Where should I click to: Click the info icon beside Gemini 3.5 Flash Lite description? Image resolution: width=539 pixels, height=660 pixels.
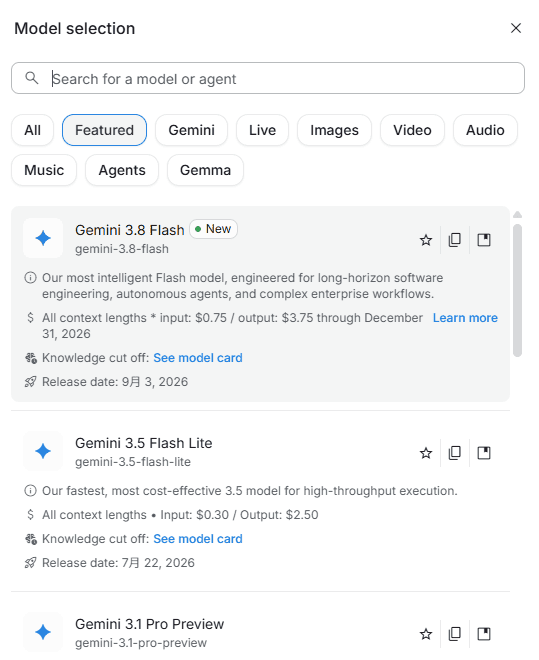tap(30, 491)
